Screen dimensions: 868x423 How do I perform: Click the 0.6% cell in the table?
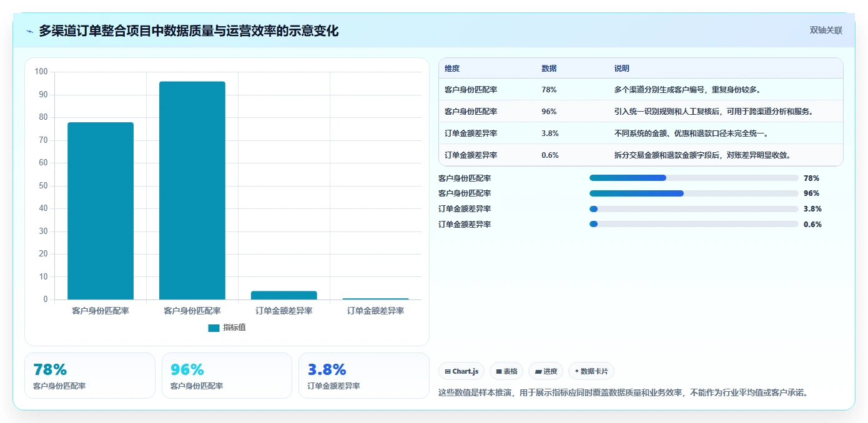pyautogui.click(x=550, y=155)
